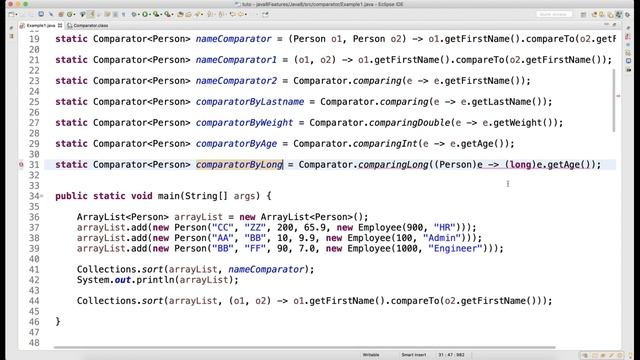Expand the Run launch history dropdown arrow

pos(150,14)
